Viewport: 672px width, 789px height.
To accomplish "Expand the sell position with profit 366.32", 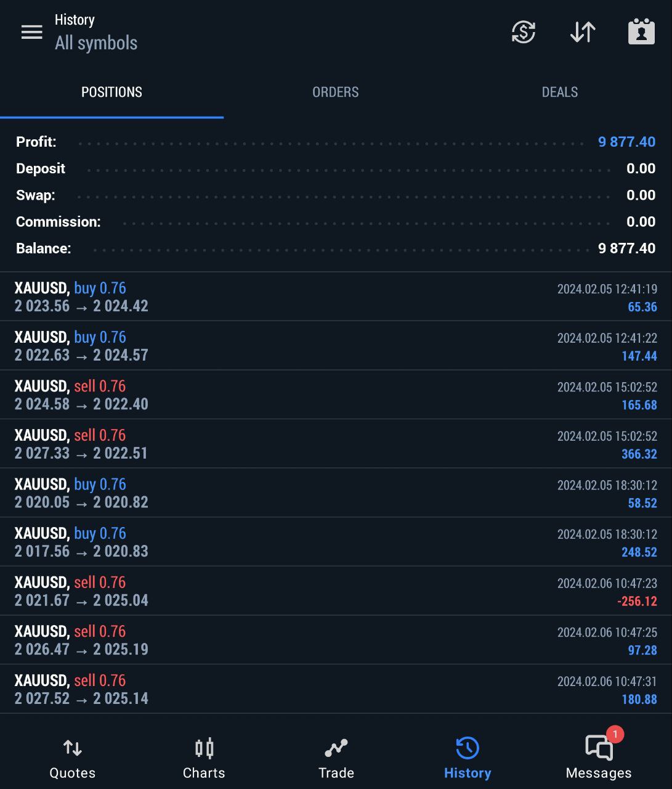I will [x=336, y=444].
